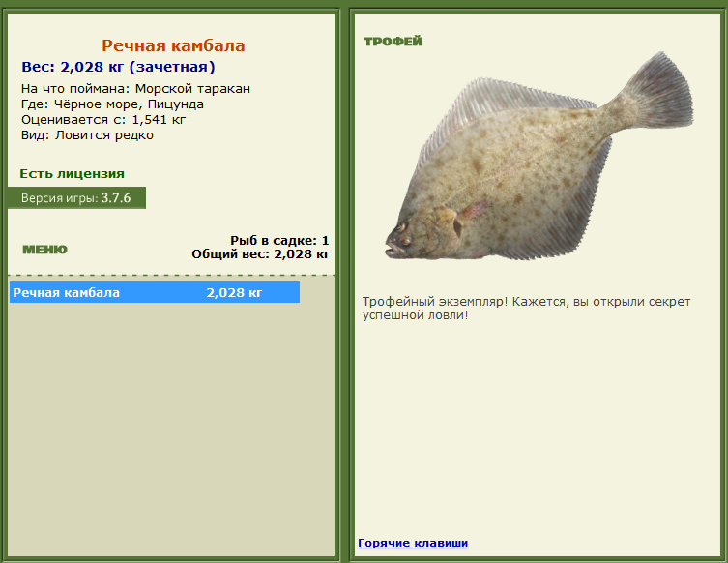Click the line Вид: Ловится редко

coord(87,135)
